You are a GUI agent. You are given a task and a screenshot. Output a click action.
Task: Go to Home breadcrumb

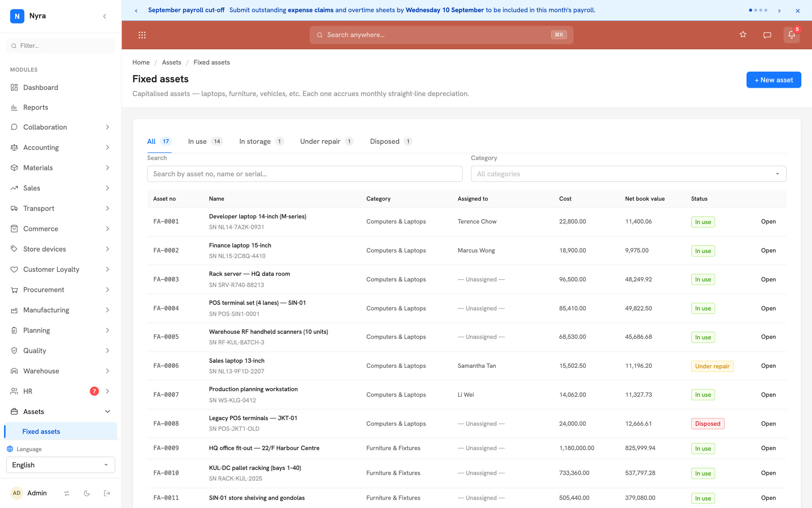click(x=141, y=62)
